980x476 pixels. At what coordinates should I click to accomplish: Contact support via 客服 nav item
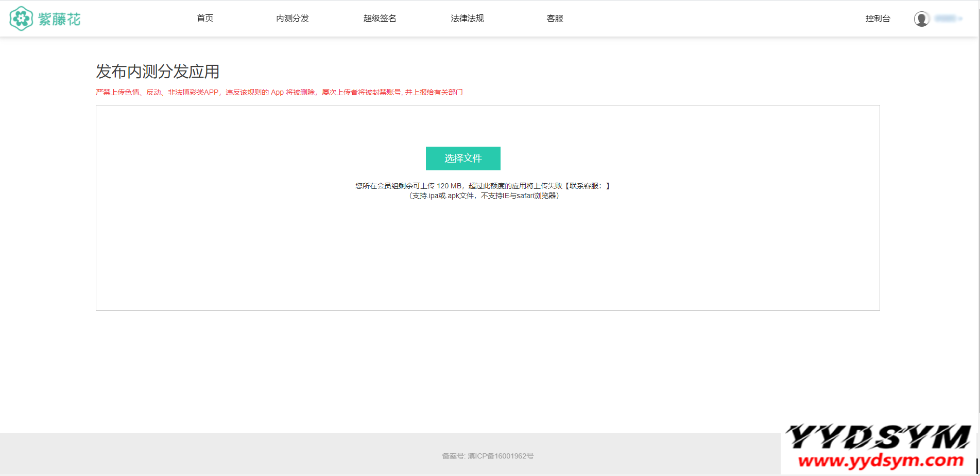coord(555,19)
